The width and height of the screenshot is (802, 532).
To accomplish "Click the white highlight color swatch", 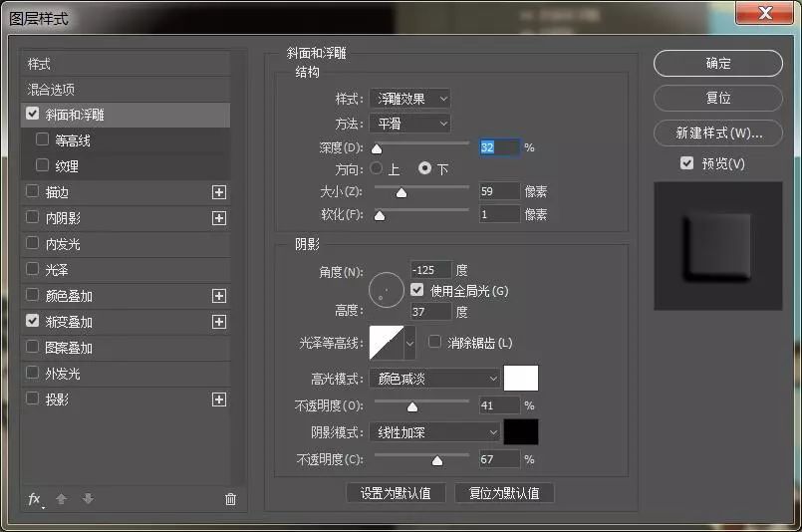I will [521, 379].
